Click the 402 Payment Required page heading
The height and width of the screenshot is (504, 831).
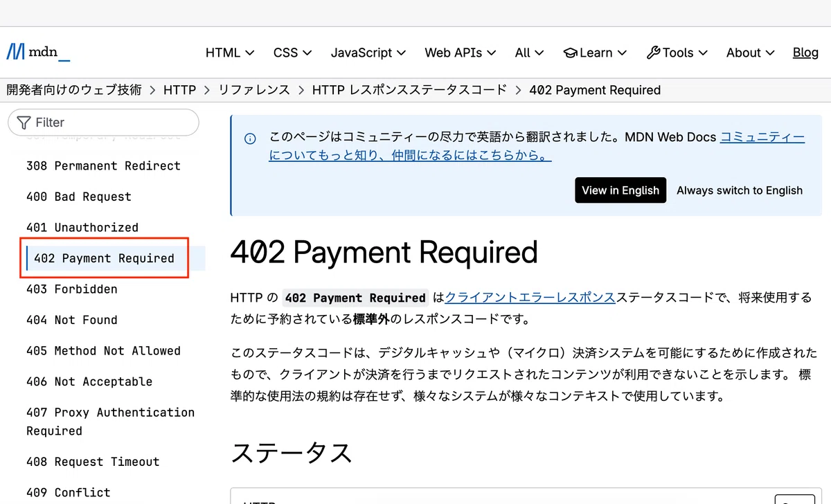384,252
